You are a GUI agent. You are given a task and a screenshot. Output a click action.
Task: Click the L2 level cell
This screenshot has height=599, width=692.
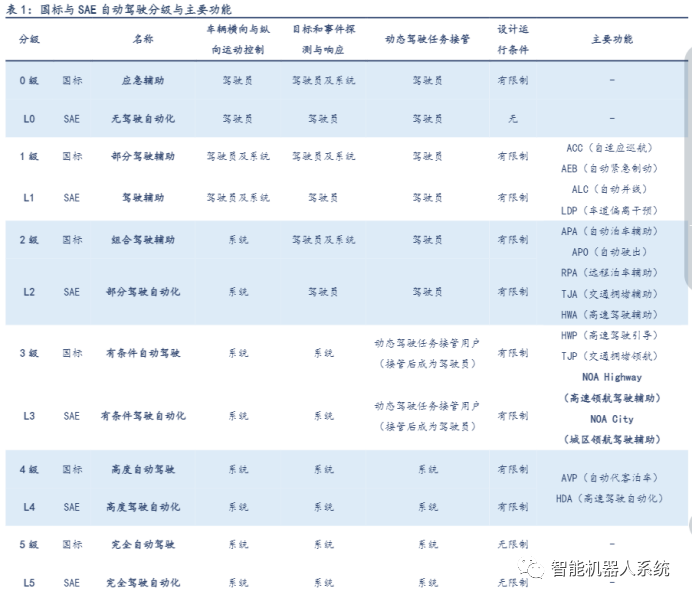click(29, 292)
